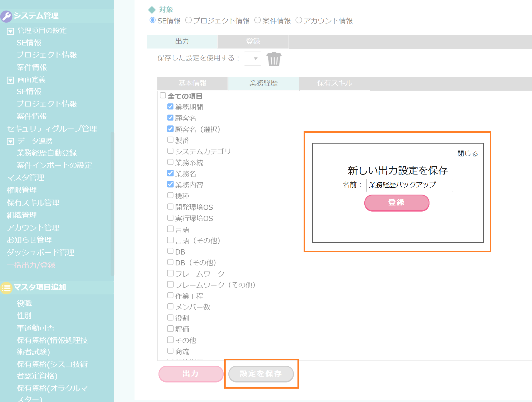The width and height of the screenshot is (532, 402).
Task: Select the アカウント情報 radio option
Action: [299, 20]
